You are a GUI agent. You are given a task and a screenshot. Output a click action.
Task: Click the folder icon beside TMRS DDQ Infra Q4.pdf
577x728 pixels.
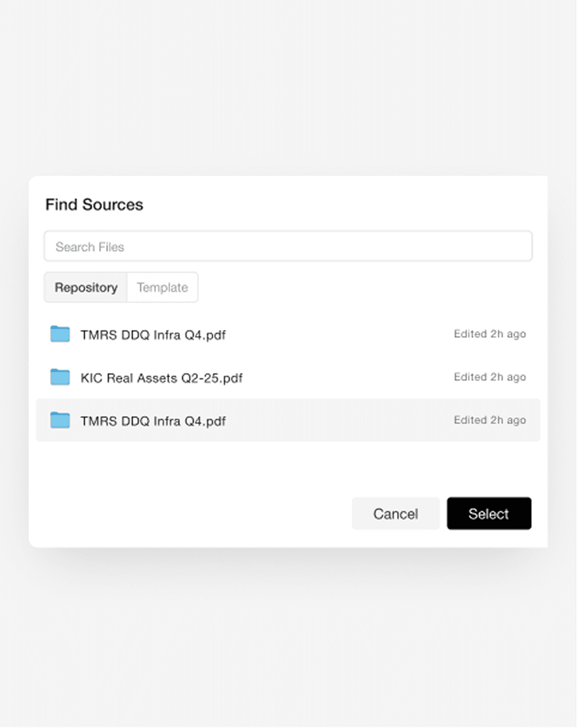(x=60, y=334)
